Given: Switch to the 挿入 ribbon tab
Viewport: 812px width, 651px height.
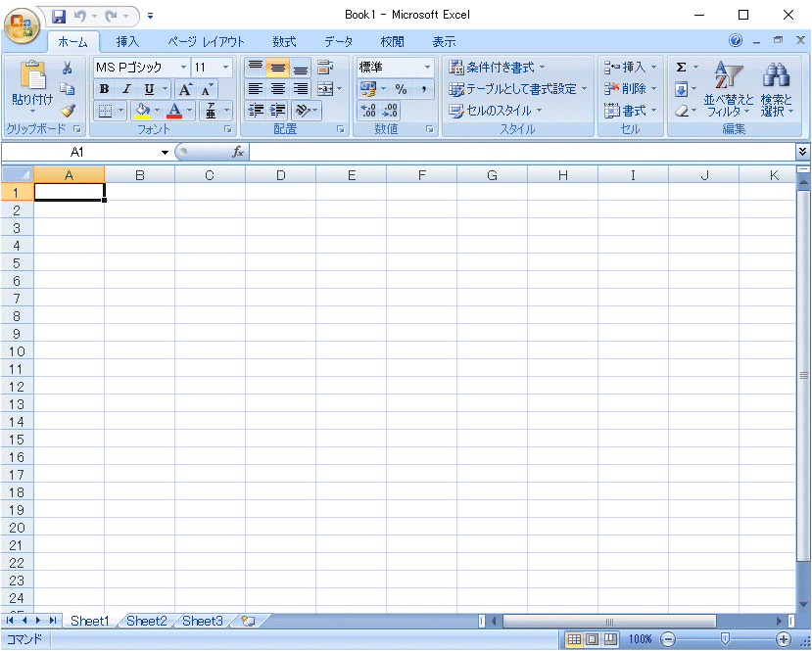Looking at the screenshot, I should 127,42.
